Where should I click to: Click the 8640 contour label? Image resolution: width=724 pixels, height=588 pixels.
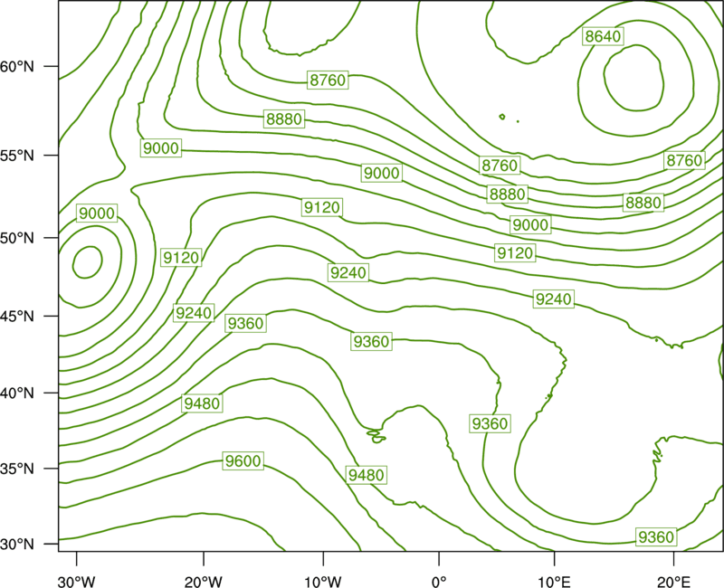point(603,36)
